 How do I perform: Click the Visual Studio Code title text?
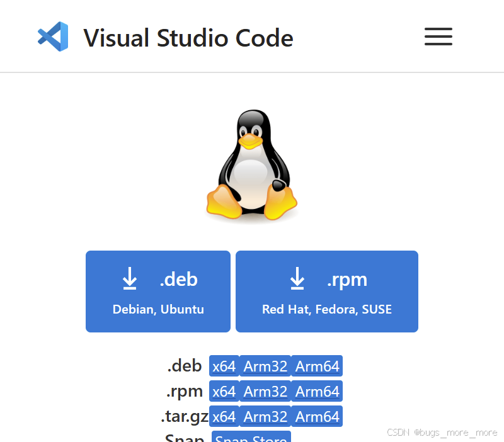click(x=188, y=38)
